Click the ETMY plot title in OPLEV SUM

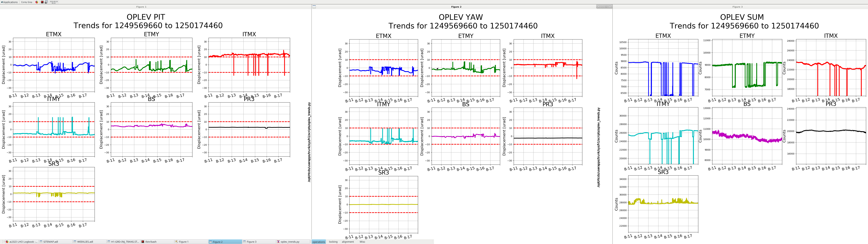747,36
